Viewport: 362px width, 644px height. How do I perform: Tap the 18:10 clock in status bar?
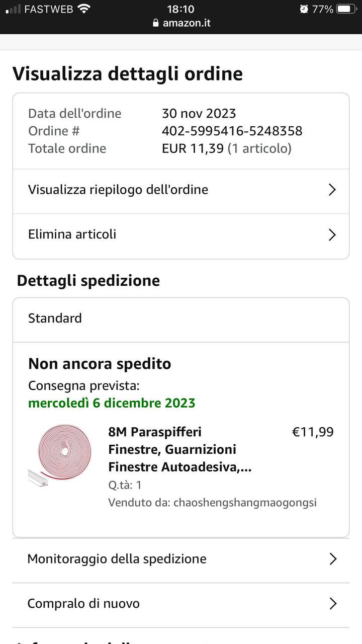coord(180,9)
